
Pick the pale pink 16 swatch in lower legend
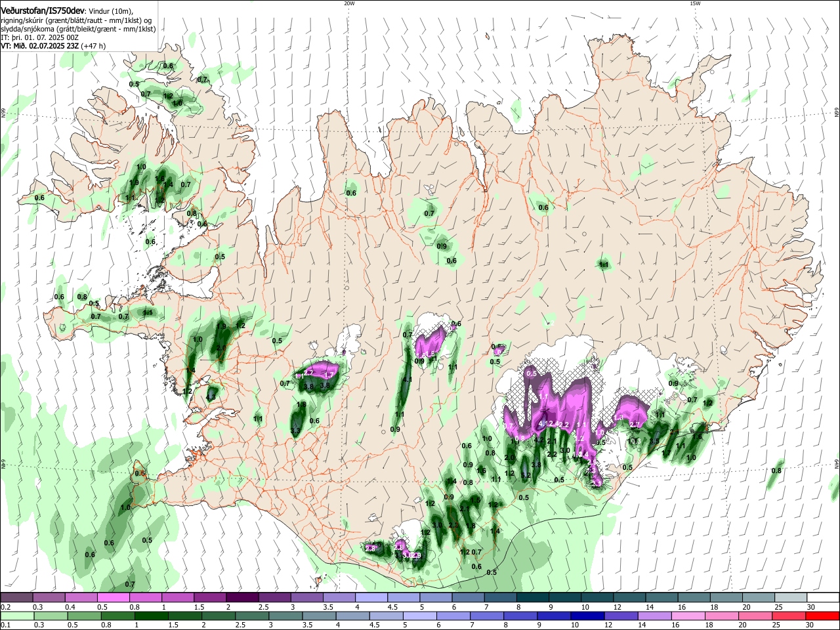click(688, 616)
